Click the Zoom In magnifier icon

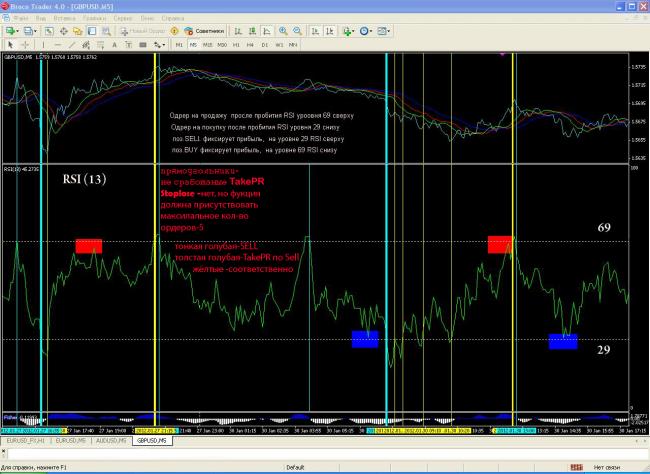point(283,31)
